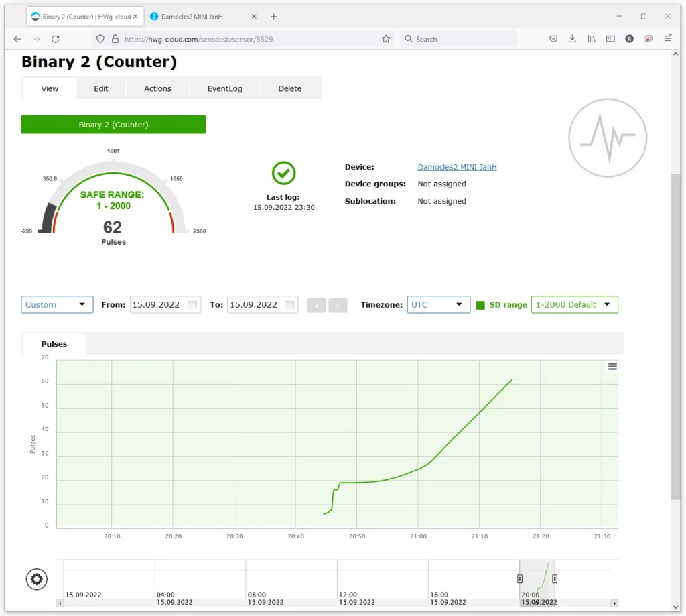
Task: Select the left navigator range handle
Action: point(520,578)
